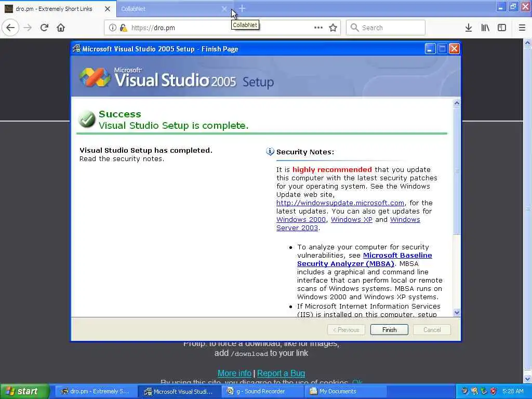Image resolution: width=532 pixels, height=399 pixels.
Task: Restore down the Firefox window
Action: pos(513,6)
